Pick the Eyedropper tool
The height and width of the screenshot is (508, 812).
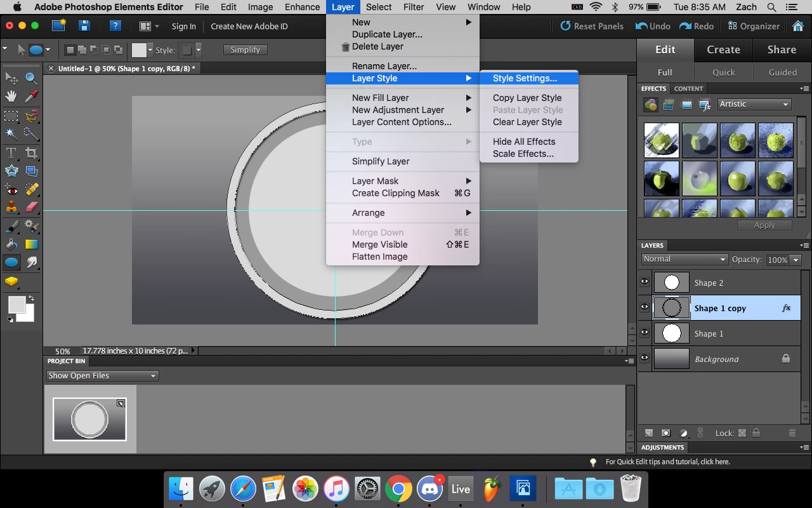31,97
